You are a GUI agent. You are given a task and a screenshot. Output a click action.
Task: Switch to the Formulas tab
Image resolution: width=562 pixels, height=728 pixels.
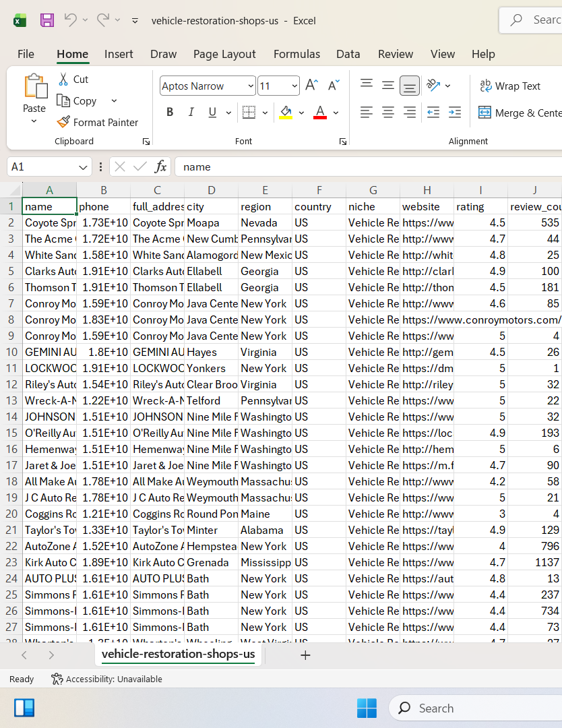click(296, 54)
